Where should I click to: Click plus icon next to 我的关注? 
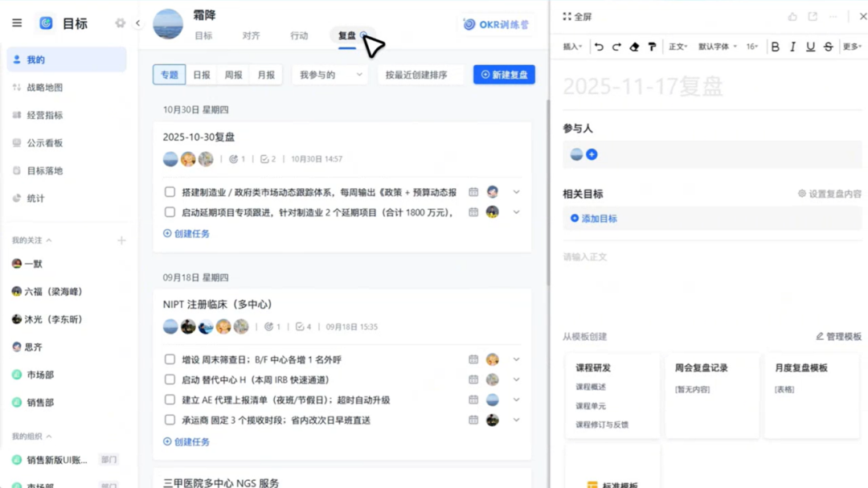pyautogui.click(x=121, y=240)
